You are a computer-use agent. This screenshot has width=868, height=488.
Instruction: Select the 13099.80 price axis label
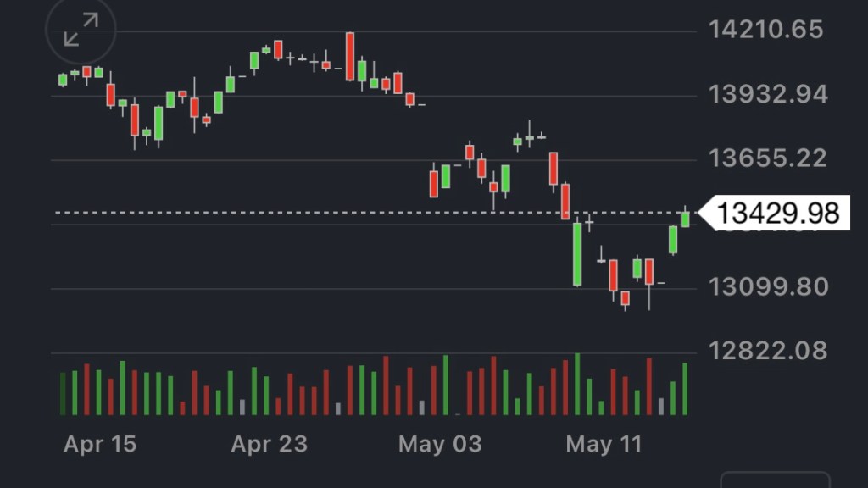(768, 287)
